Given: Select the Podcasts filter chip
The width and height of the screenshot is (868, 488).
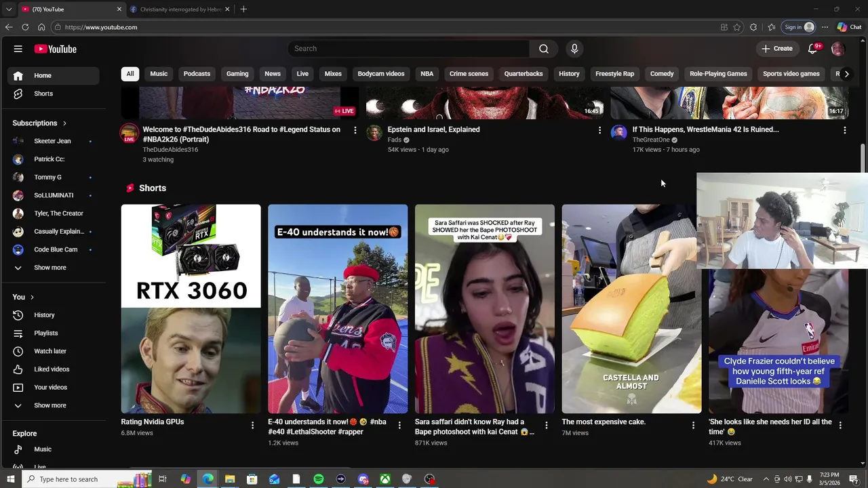Looking at the screenshot, I should (197, 74).
